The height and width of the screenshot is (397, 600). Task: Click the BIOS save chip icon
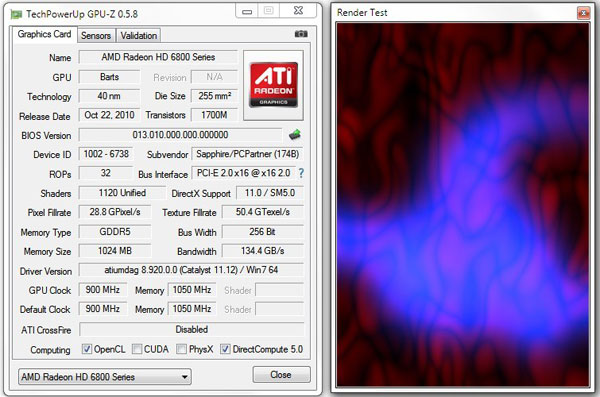(295, 135)
